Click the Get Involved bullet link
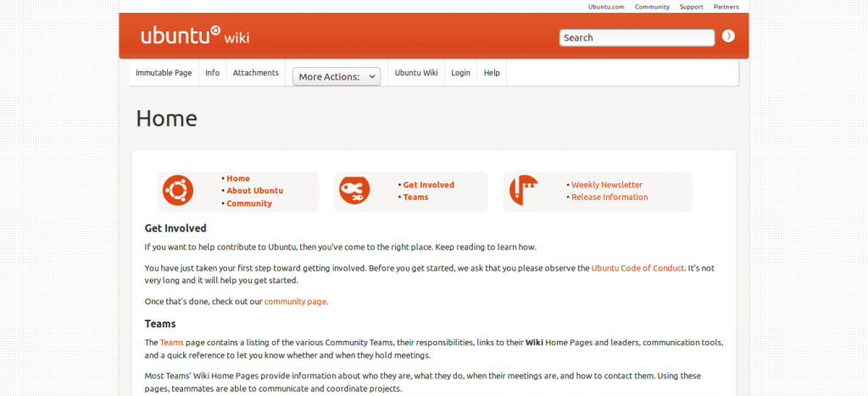This screenshot has width=868, height=396. coord(428,185)
